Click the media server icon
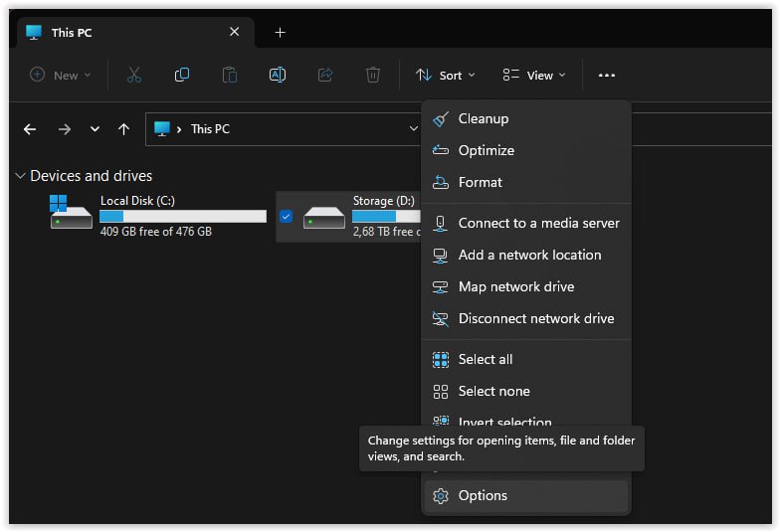The image size is (780, 532). (x=440, y=223)
